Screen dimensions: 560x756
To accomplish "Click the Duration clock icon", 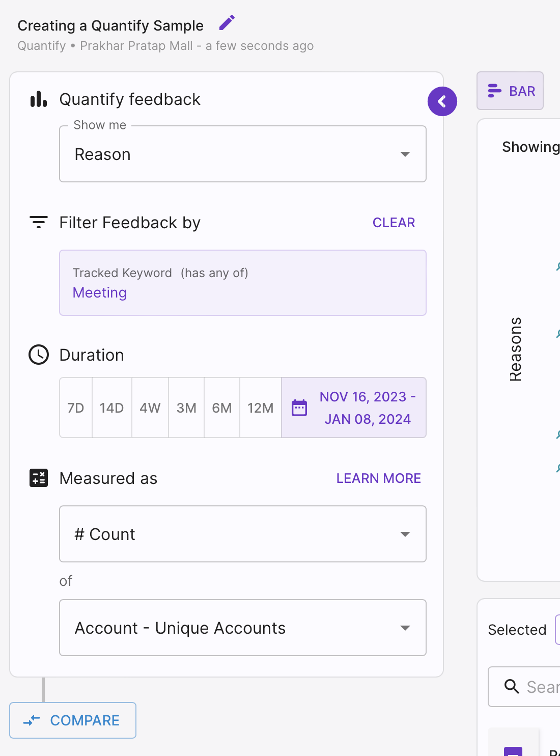I will [39, 355].
